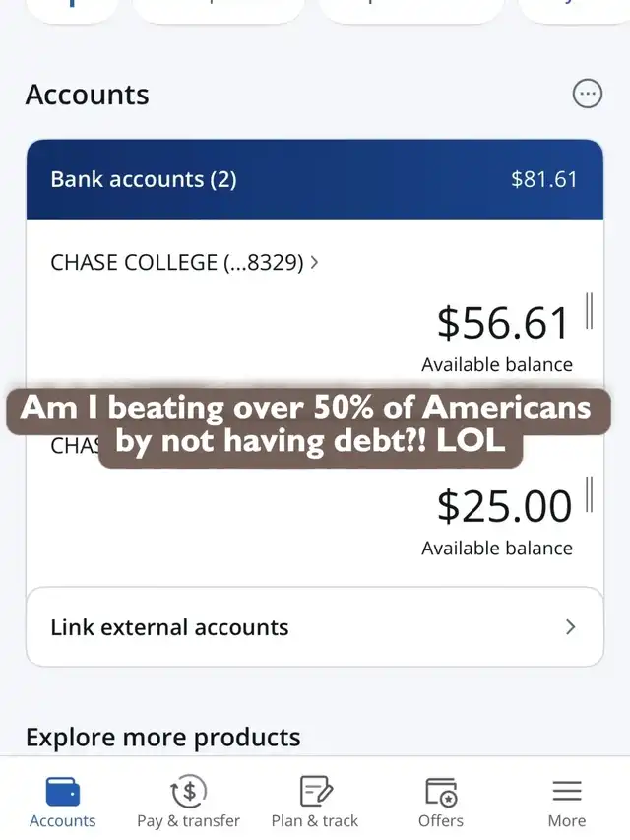Viewport: 630px width, 840px height.
Task: Tap the Offers star card icon
Action: click(x=440, y=791)
